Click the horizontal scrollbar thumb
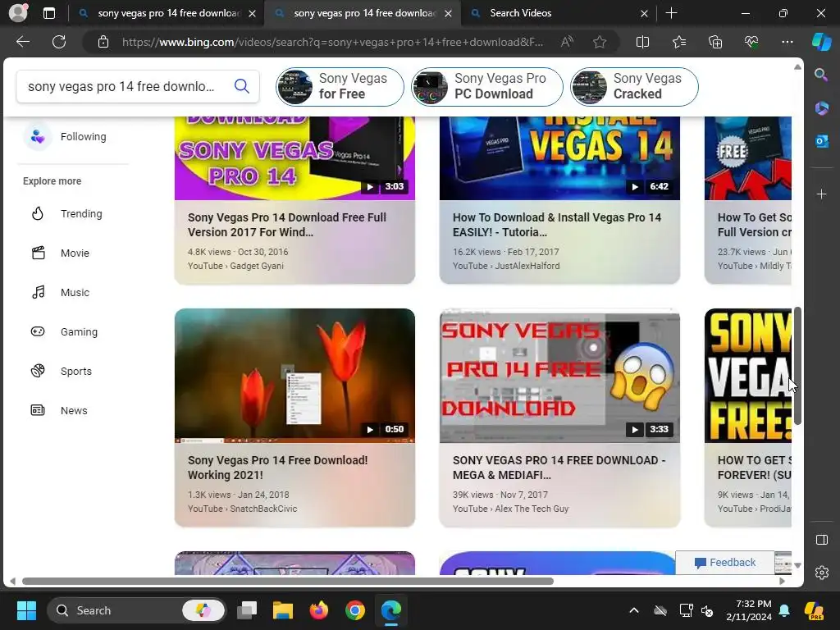The height and width of the screenshot is (630, 840). (x=288, y=581)
